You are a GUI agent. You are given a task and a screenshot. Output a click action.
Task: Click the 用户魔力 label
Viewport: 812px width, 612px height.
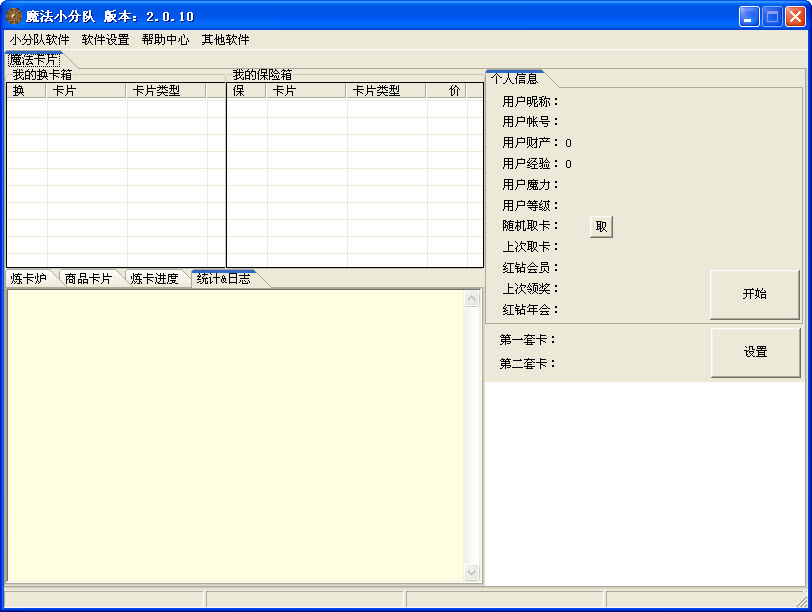point(530,185)
